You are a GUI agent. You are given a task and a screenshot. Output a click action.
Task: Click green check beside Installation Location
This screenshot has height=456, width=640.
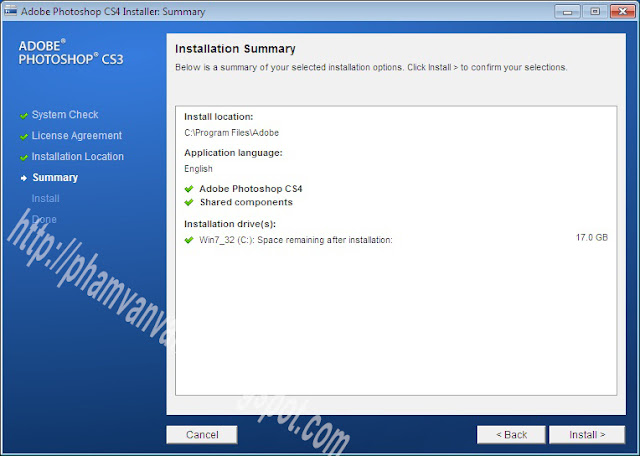(24, 158)
